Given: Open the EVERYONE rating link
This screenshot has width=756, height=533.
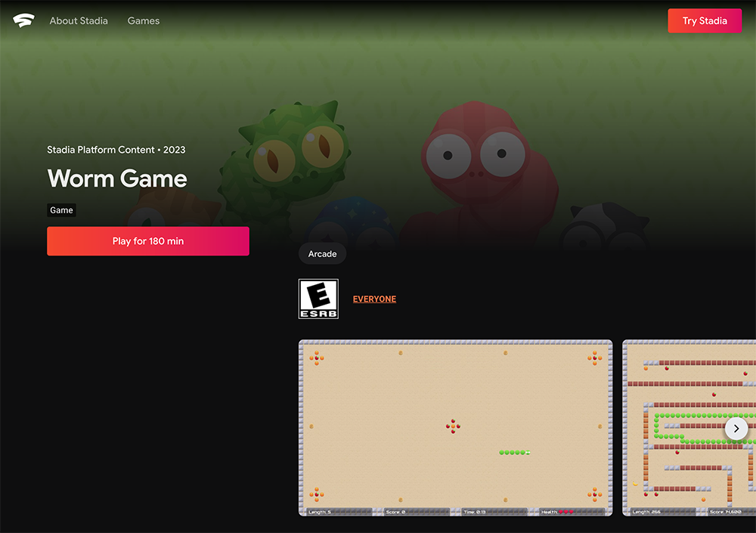Looking at the screenshot, I should pos(375,299).
